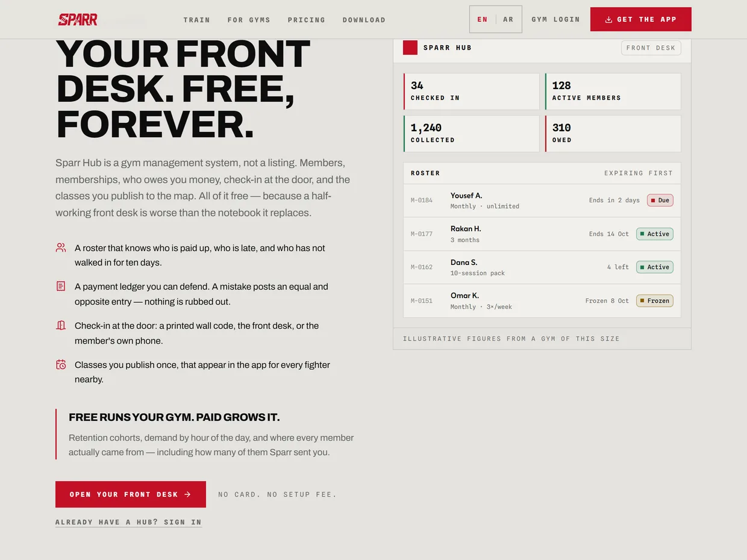Click member ID M-0184
Viewport: 747px width, 560px height.
(422, 201)
